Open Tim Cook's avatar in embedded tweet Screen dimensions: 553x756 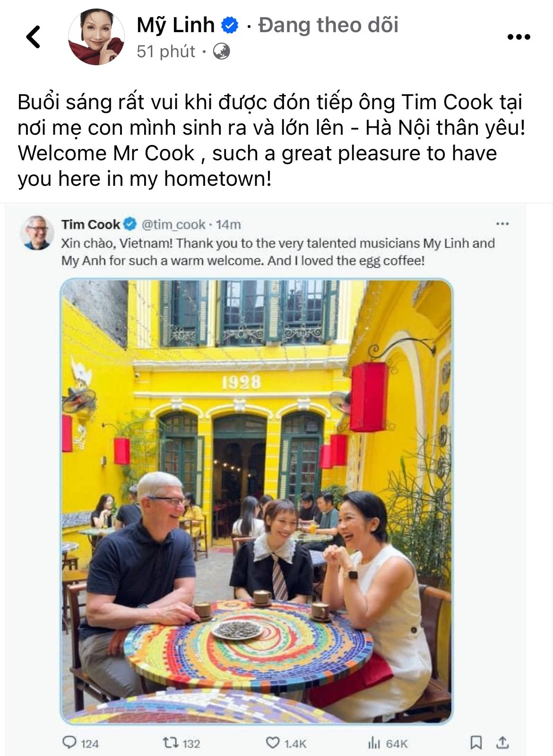pos(37,233)
